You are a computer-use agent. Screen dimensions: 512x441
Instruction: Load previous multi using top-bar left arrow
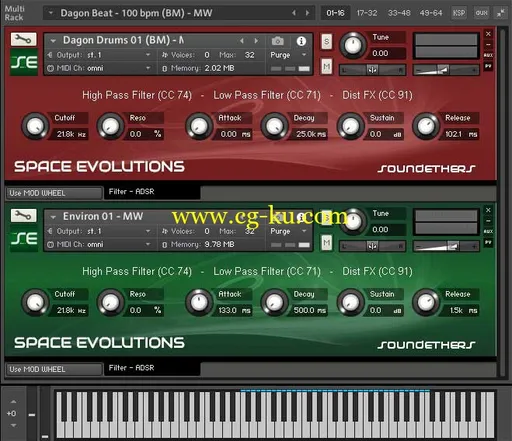click(294, 13)
